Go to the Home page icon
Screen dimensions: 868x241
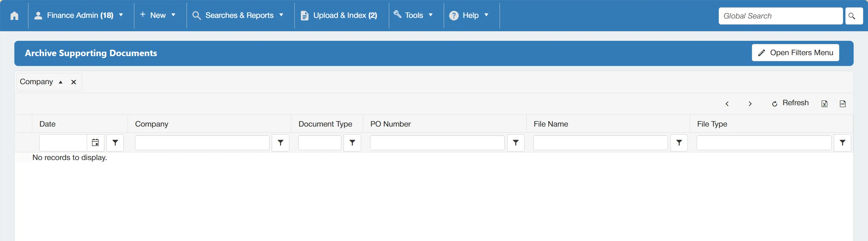click(x=14, y=16)
